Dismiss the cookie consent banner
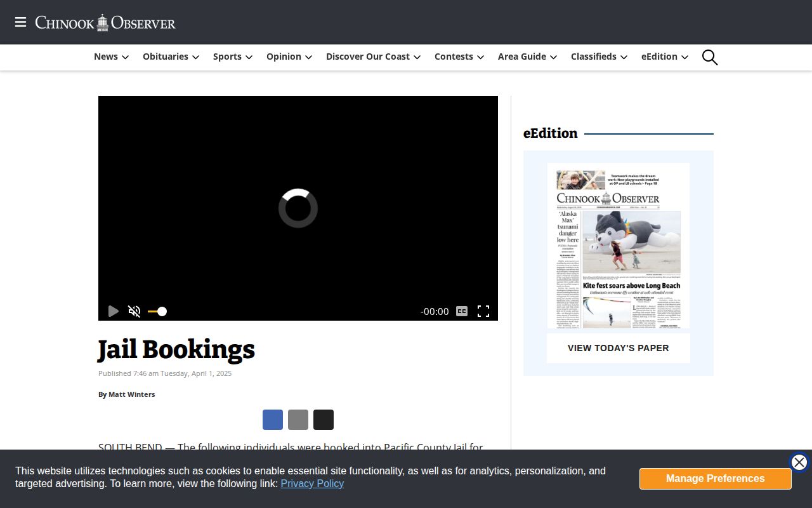The image size is (812, 508). click(x=799, y=462)
